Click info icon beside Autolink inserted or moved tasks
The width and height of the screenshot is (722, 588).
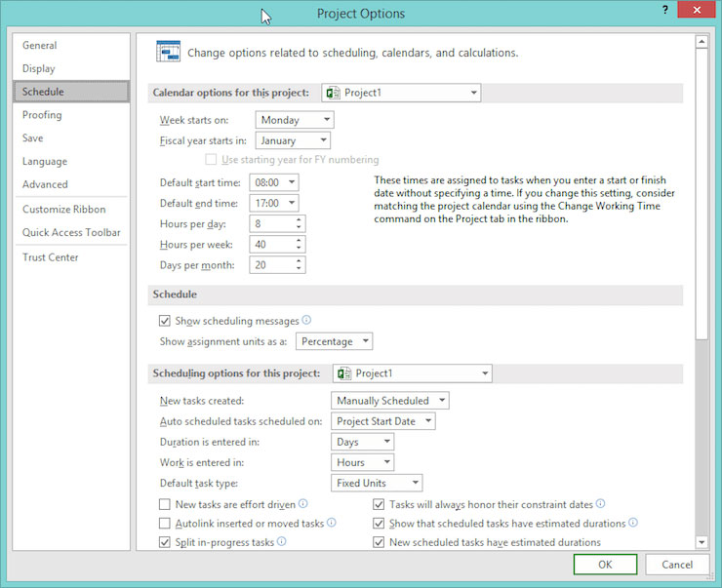tap(332, 524)
